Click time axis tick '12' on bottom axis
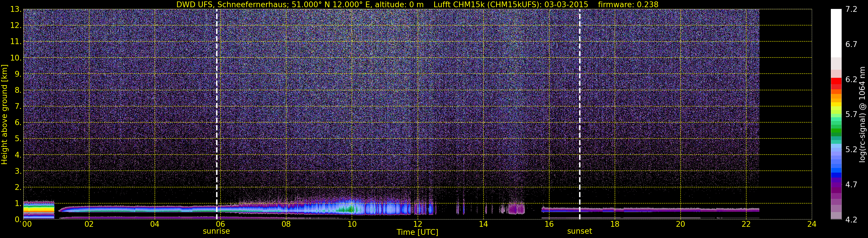The width and height of the screenshot is (868, 238). [417, 224]
